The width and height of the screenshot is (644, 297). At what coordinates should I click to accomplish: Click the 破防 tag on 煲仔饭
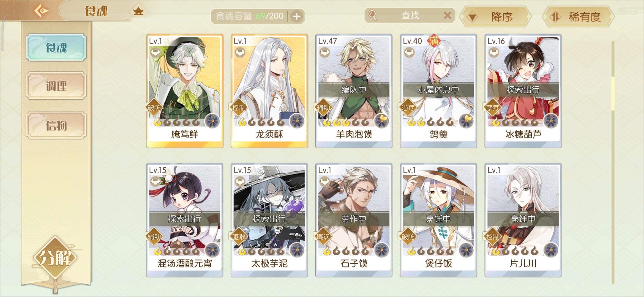408,237
